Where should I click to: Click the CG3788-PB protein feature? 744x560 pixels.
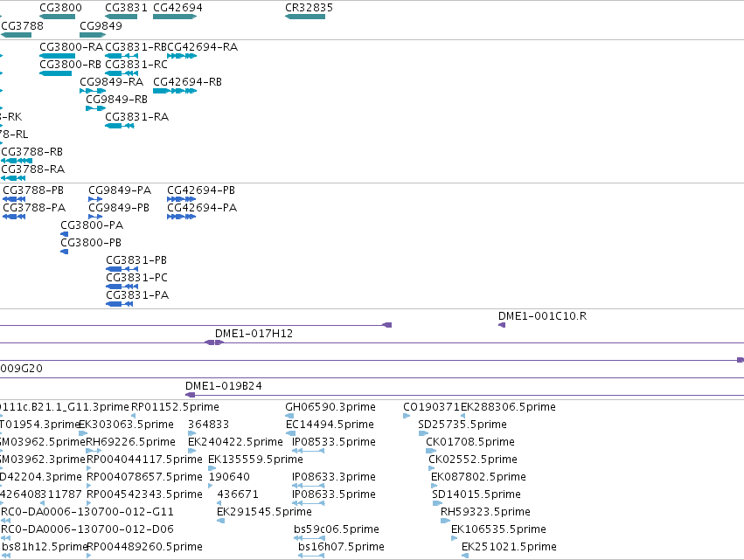(14, 199)
